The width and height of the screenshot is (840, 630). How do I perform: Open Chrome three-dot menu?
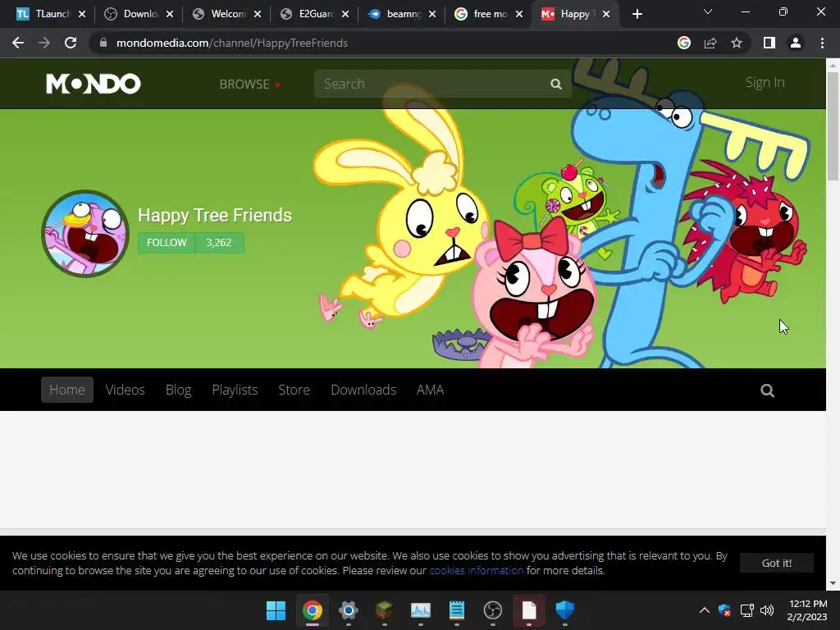tap(822, 43)
